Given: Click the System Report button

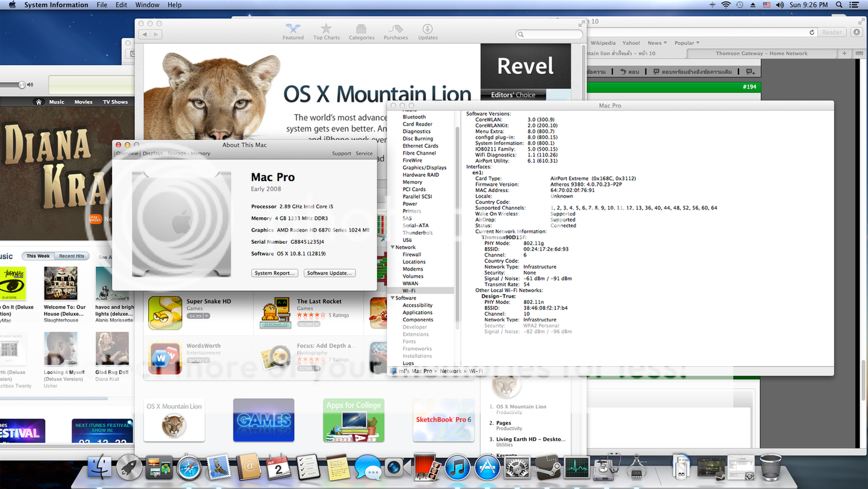Looking at the screenshot, I should (x=274, y=273).
